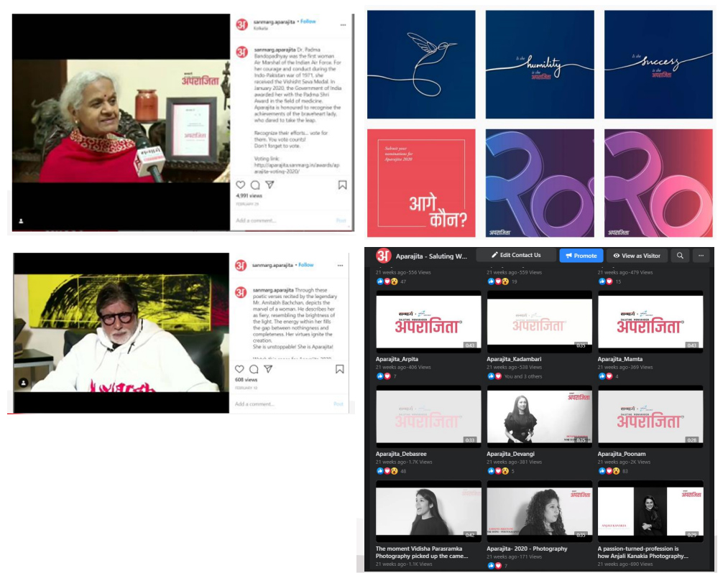This screenshot has width=728, height=573.
Task: Play the Aparajita_Arpita video thumbnail
Action: pos(428,322)
